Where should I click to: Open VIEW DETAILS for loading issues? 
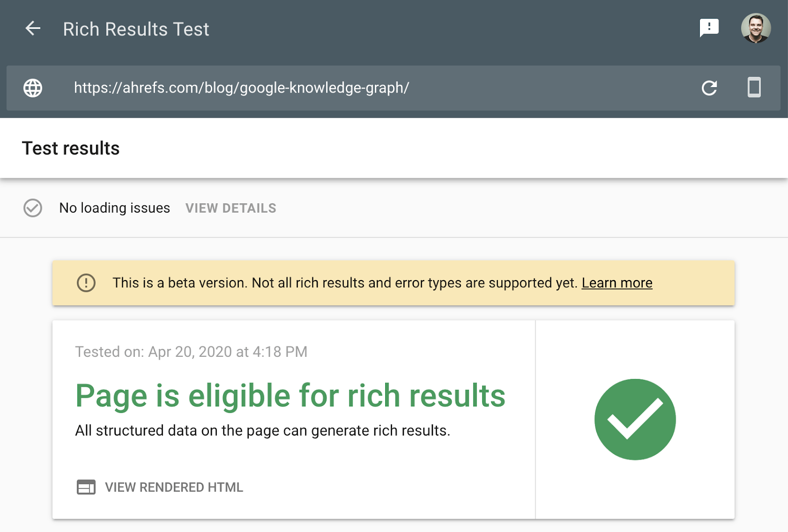tap(230, 208)
